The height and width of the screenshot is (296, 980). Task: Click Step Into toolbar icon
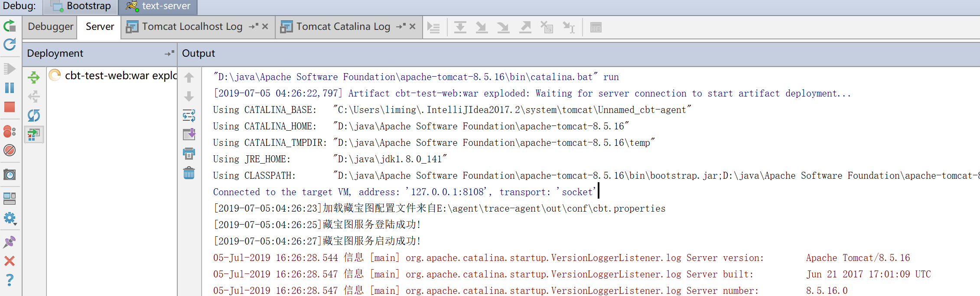[482, 28]
